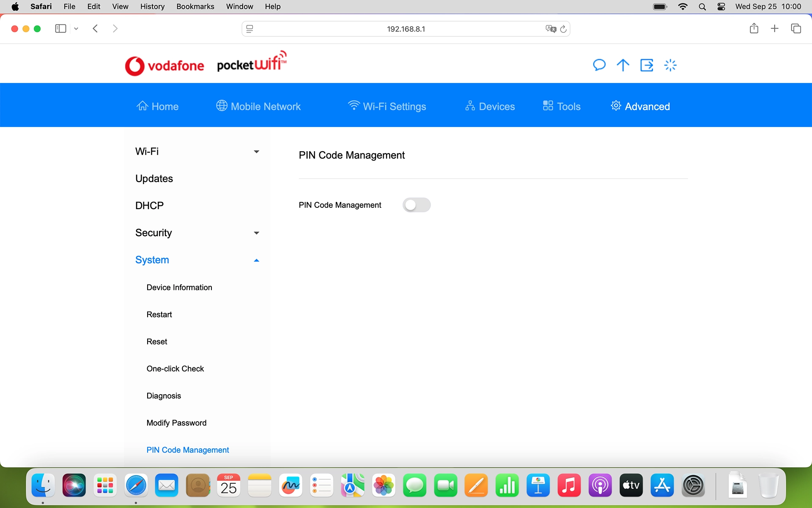Viewport: 812px width, 508px height.
Task: Click the 192.168.8.1 address field
Action: point(405,29)
